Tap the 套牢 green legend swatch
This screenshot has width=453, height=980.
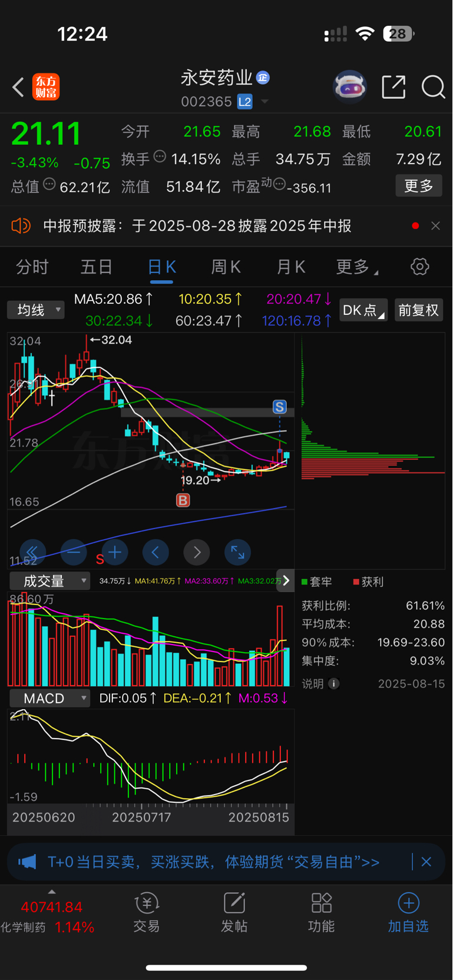click(305, 582)
